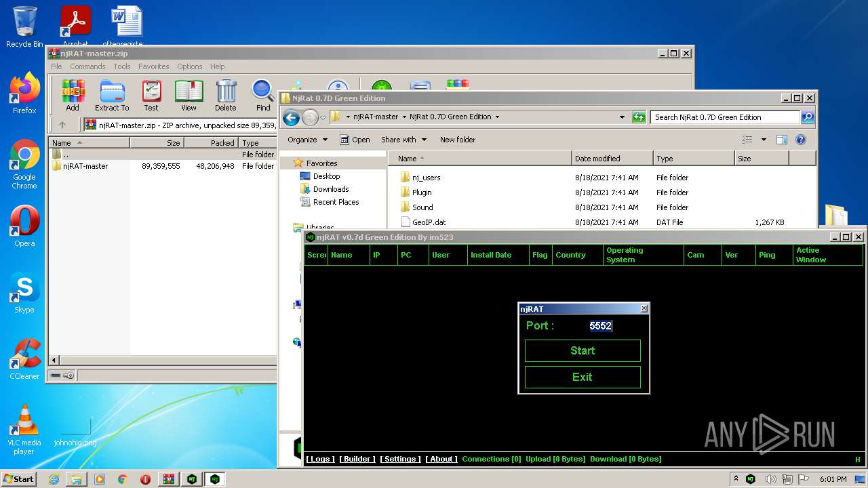The image size is (868, 488).
Task: Click the Add icon in WinRAR toolbar
Action: coord(73,95)
